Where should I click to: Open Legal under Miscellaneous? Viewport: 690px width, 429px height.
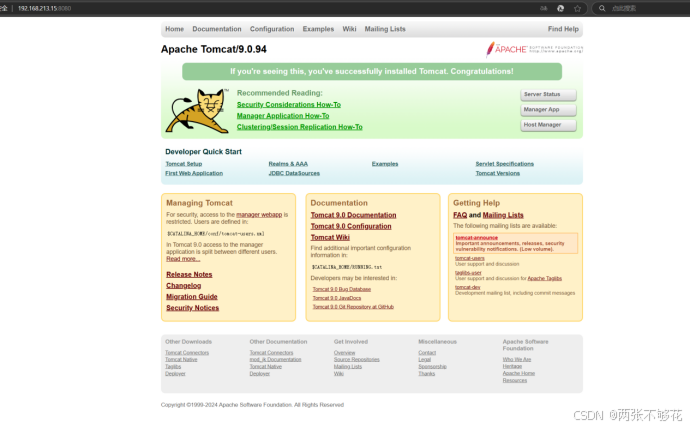[x=425, y=359]
